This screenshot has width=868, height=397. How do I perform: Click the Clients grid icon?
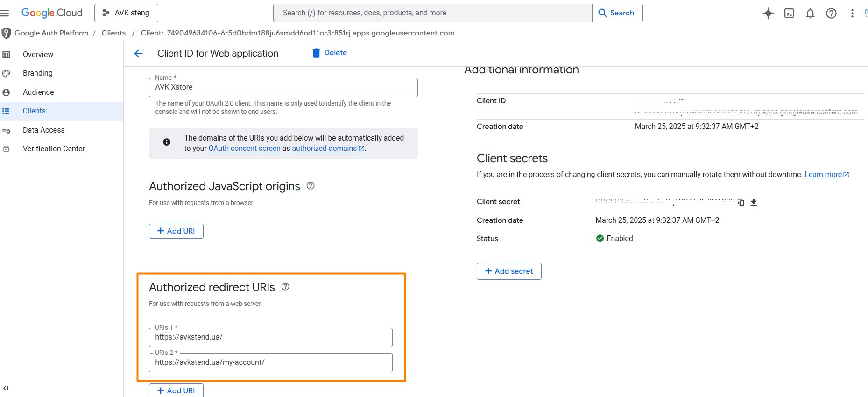(x=6, y=111)
